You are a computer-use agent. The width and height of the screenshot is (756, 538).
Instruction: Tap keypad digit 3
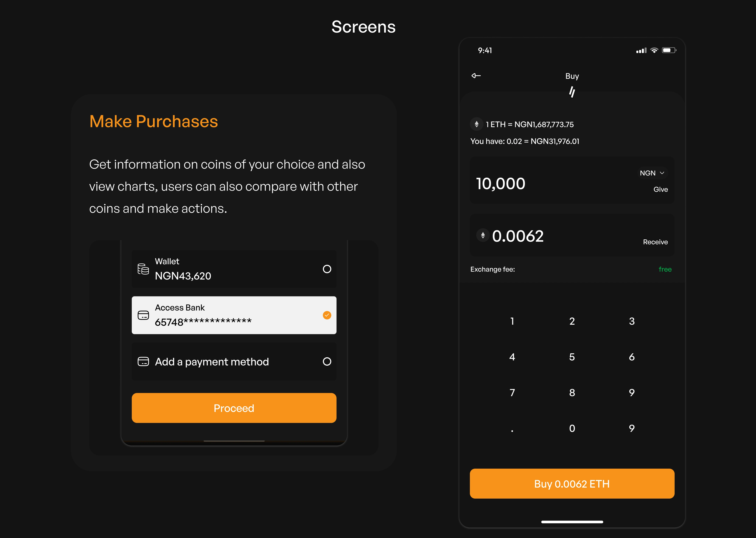coord(632,321)
